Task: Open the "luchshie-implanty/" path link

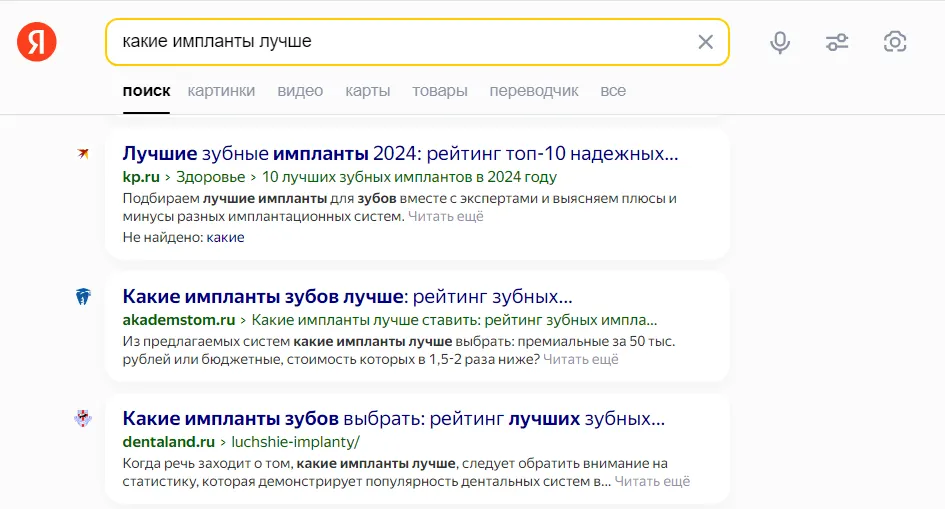Action: tap(295, 442)
